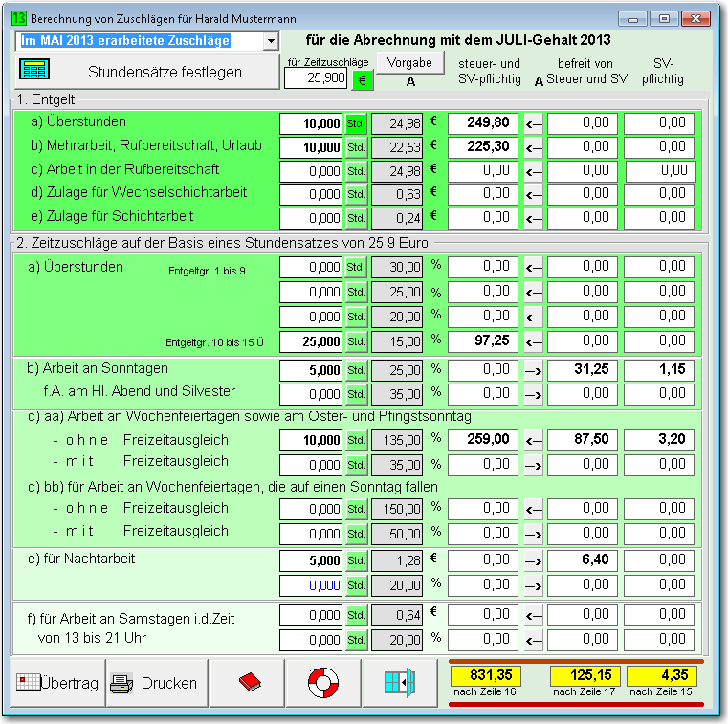Image resolution: width=728 pixels, height=724 pixels.
Task: Click the 6,40 Nachtarbeit tax-free amount
Action: pos(583,560)
